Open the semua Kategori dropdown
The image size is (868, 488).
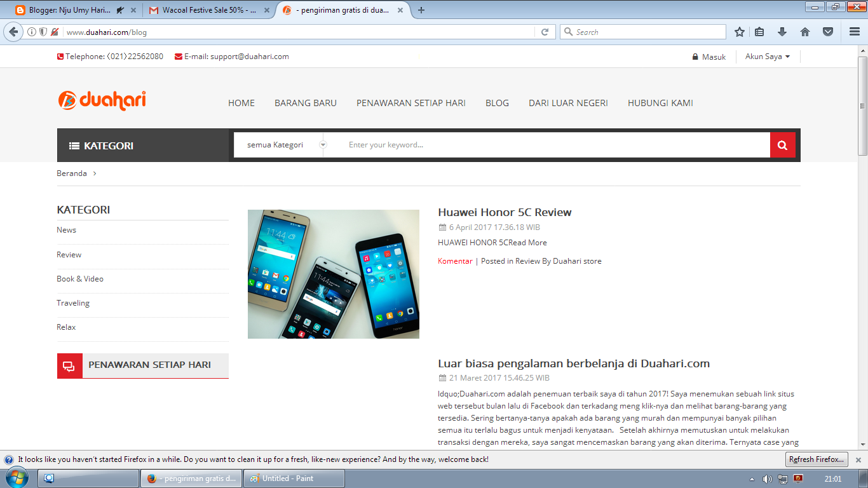(x=279, y=145)
